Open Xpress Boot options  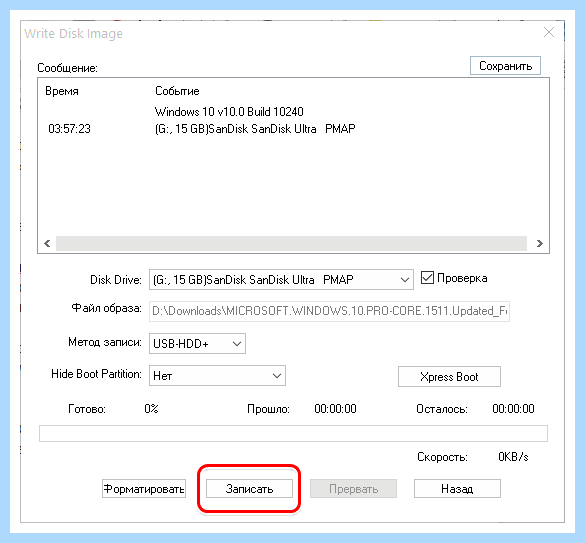pyautogui.click(x=449, y=377)
